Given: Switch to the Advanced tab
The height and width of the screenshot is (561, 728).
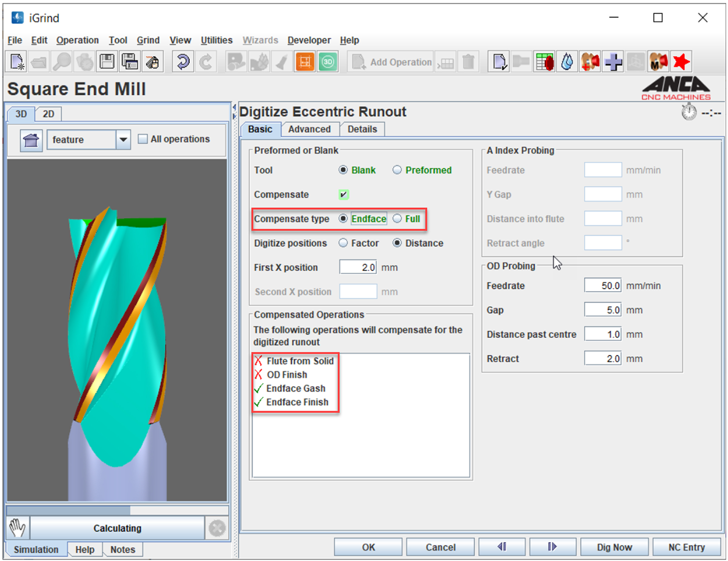Looking at the screenshot, I should point(310,129).
